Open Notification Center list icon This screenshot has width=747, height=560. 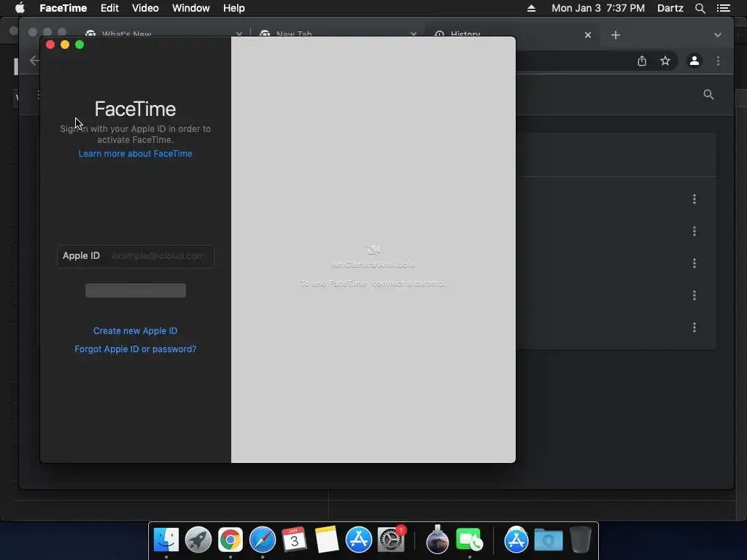pyautogui.click(x=723, y=8)
